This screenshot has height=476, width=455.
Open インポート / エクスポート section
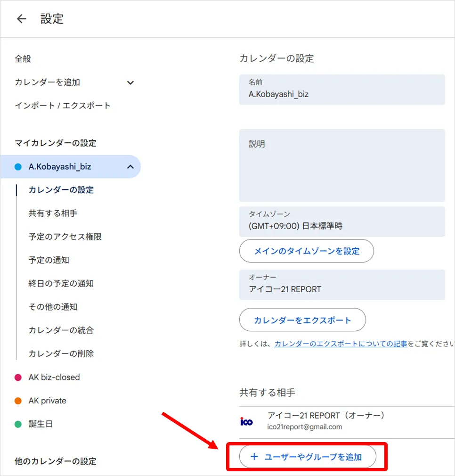tap(63, 106)
